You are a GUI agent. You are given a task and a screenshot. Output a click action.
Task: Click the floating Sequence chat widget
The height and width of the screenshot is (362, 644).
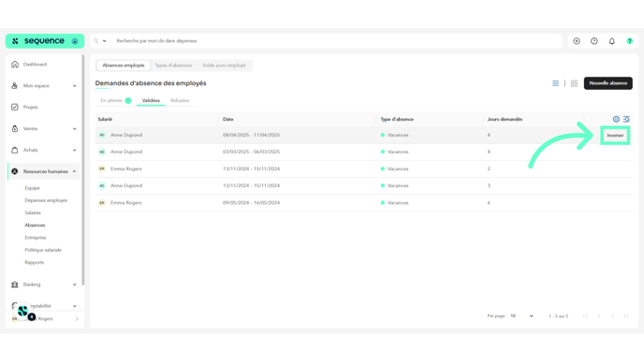[23, 311]
